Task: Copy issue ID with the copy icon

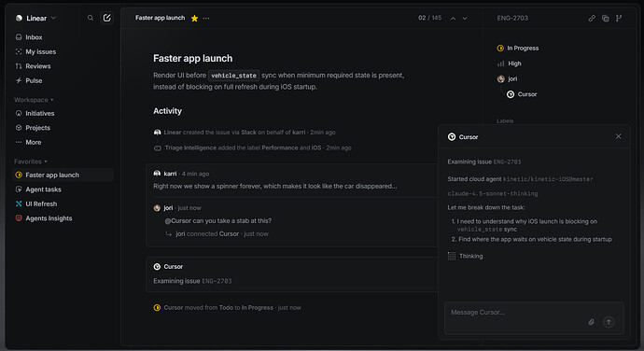Action: (606, 18)
